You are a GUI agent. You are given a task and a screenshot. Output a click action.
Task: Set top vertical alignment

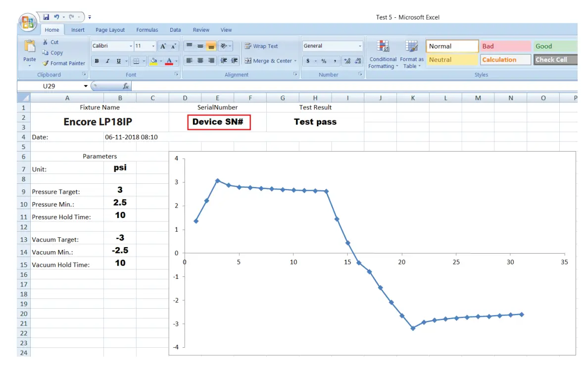click(x=190, y=46)
